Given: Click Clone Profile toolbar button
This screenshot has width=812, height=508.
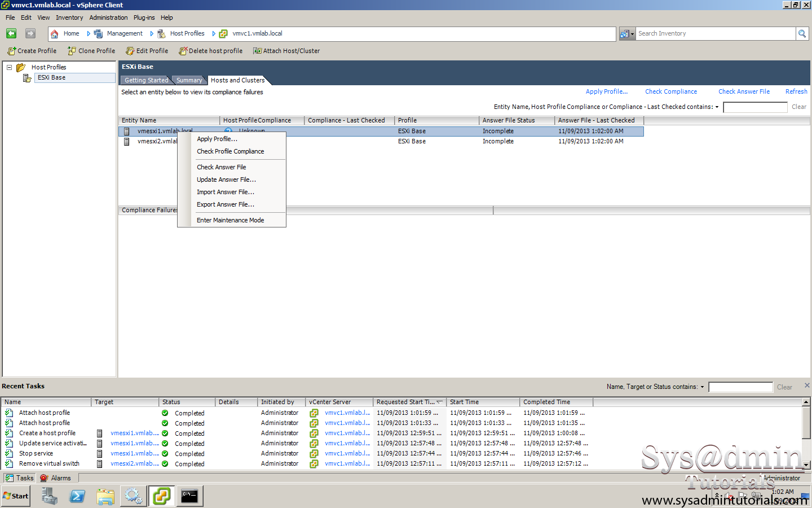Looking at the screenshot, I should point(91,51).
